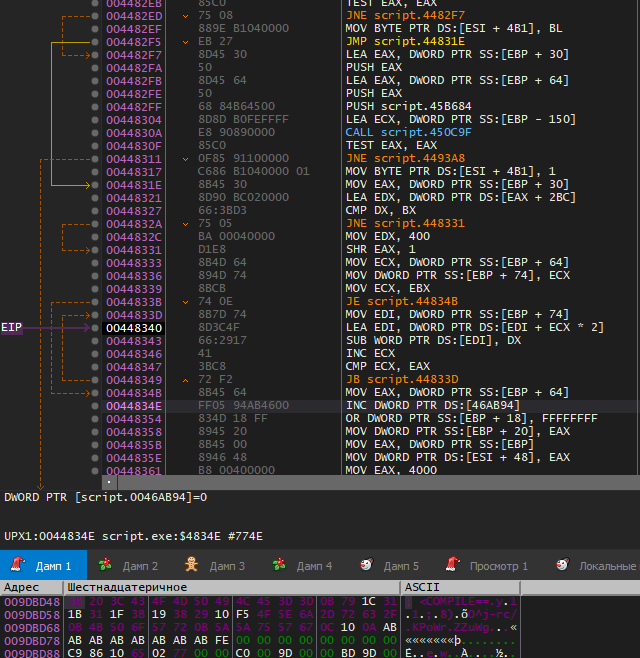Click the EIP marker label
The image size is (640, 658).
pyautogui.click(x=11, y=327)
